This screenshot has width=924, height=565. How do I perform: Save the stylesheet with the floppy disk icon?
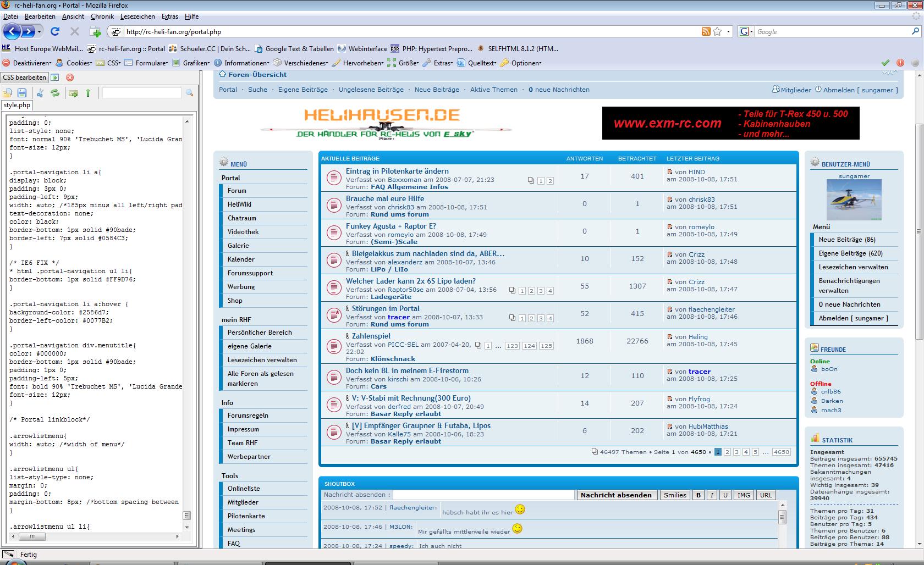(22, 93)
